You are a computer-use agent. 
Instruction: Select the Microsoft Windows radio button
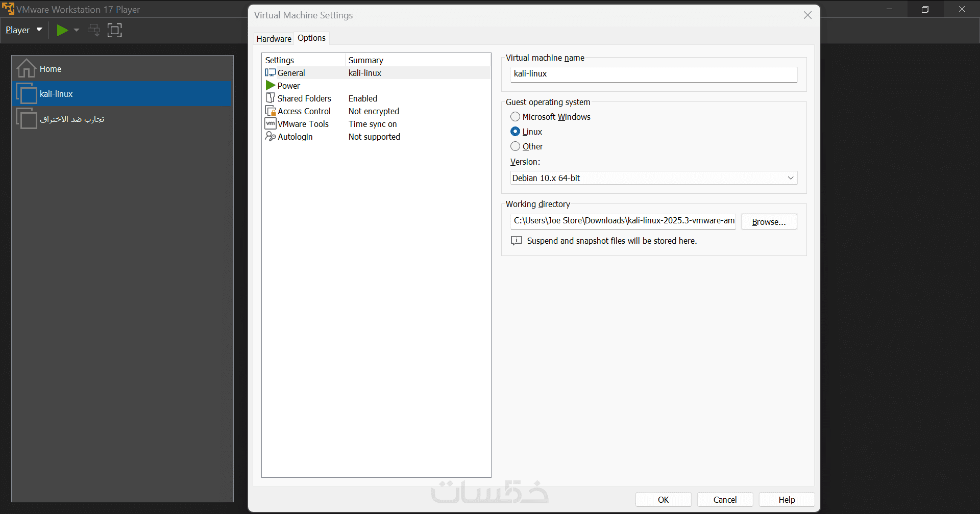click(x=516, y=117)
